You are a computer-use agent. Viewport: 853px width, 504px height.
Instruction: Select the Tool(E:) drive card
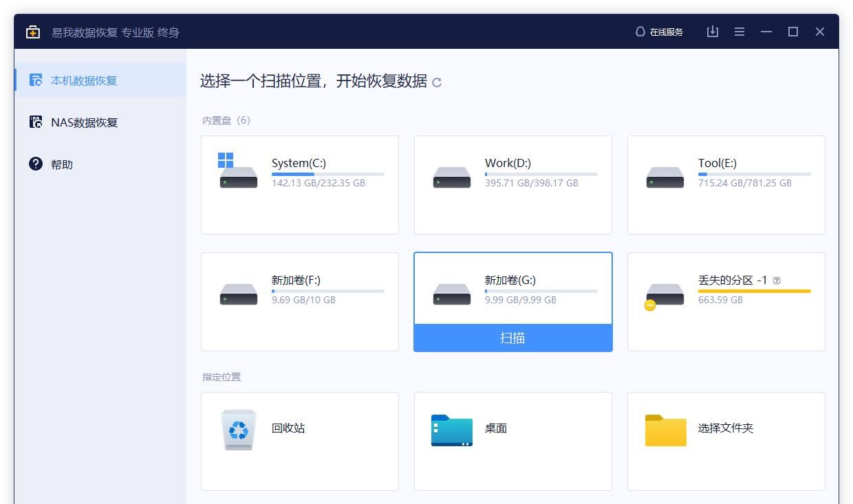(x=726, y=184)
